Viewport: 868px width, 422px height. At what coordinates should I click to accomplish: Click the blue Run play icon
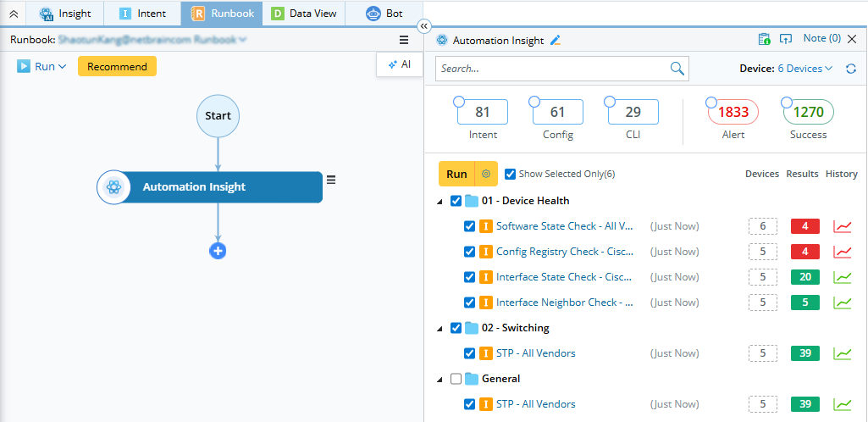click(23, 66)
